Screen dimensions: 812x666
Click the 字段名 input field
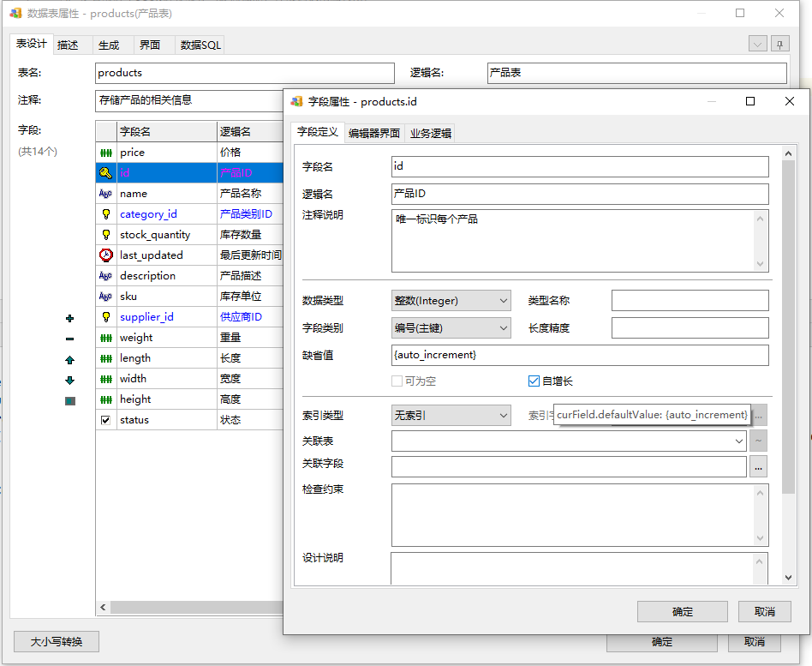click(x=580, y=166)
